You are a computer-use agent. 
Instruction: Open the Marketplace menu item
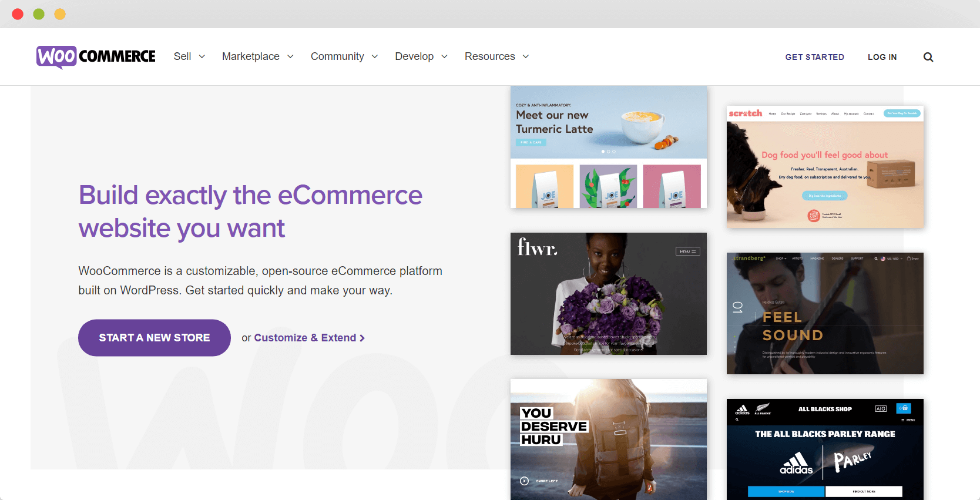251,56
